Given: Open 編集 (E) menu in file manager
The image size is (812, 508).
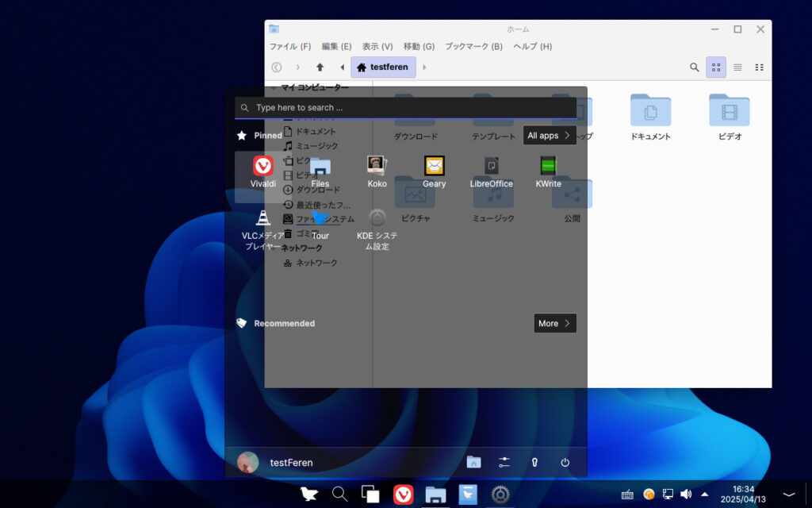Looking at the screenshot, I should tap(336, 46).
